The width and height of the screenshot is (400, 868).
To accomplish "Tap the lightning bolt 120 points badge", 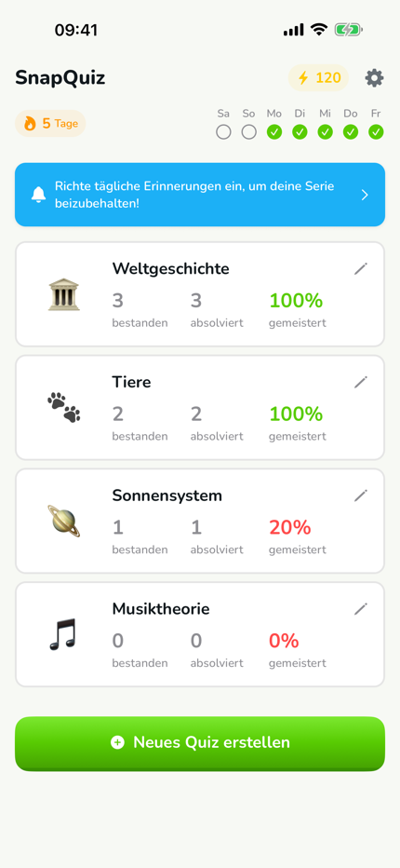I will point(319,78).
